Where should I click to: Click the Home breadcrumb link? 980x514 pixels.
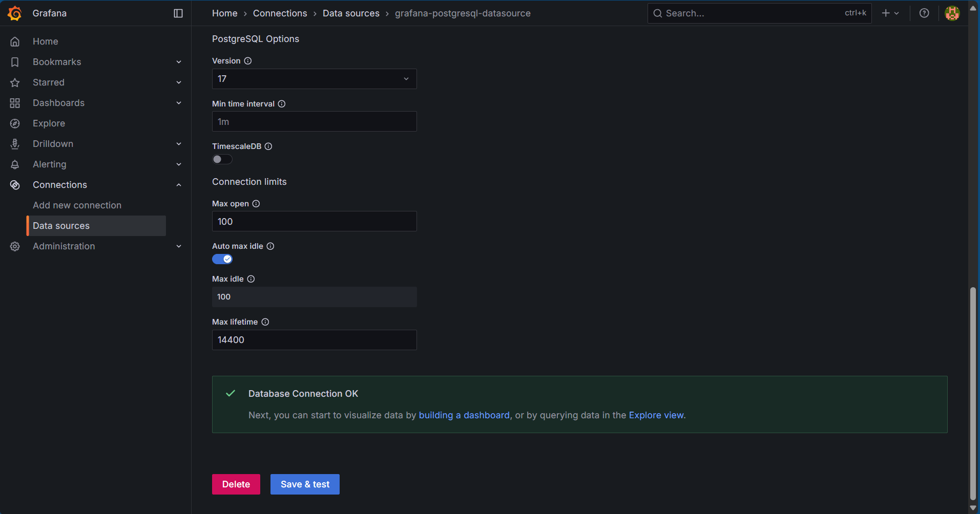[225, 13]
